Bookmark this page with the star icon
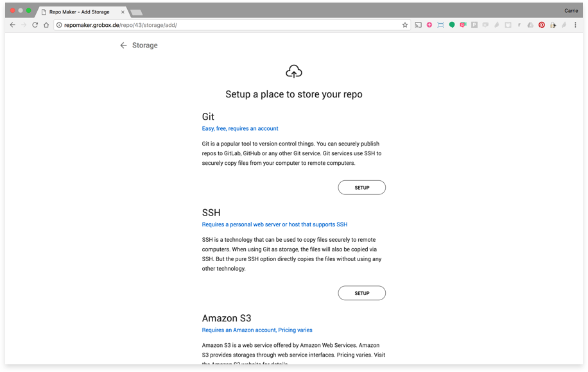Image resolution: width=588 pixels, height=372 pixels. tap(405, 25)
